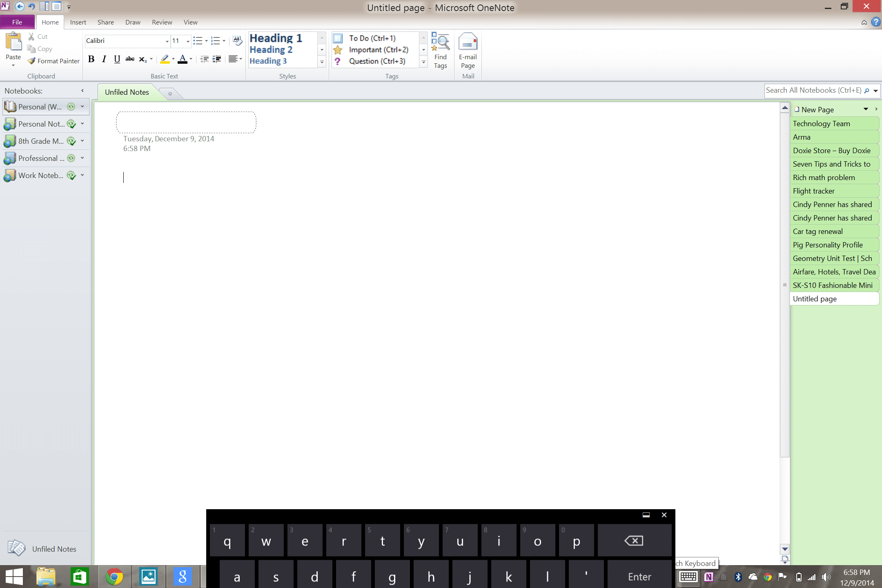This screenshot has width=882, height=588.
Task: Click the Back arrow in quick access toolbar
Action: click(x=19, y=7)
